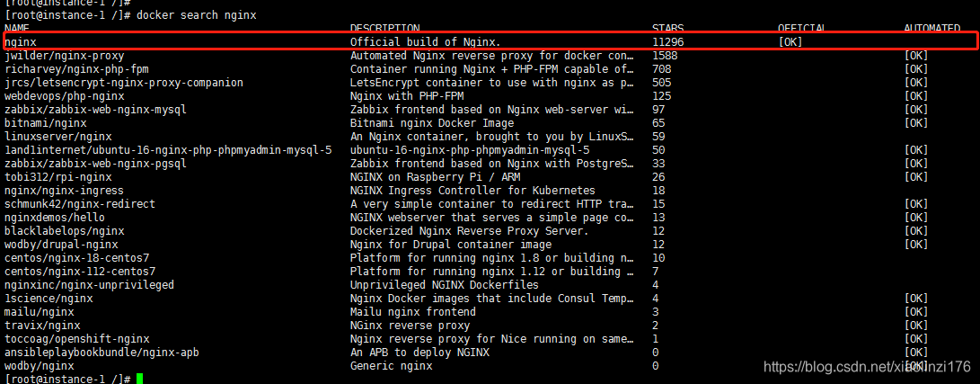
Task: Click 'Unprivileged NGINX Dockerfiles' description
Action: coord(445,285)
